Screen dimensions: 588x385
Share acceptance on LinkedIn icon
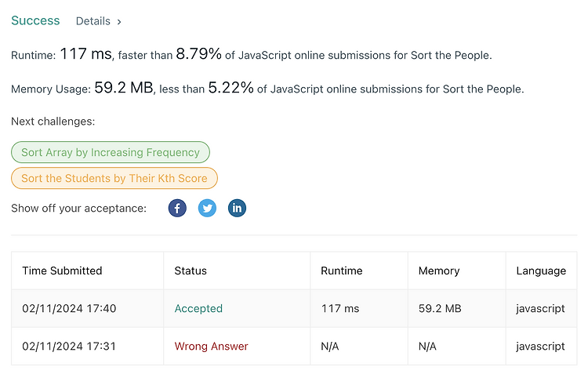tap(237, 208)
